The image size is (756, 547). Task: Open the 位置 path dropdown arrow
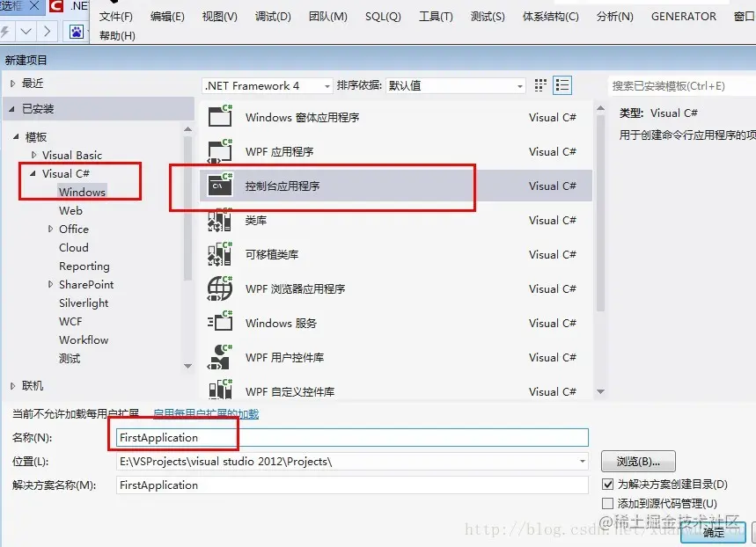pos(583,461)
